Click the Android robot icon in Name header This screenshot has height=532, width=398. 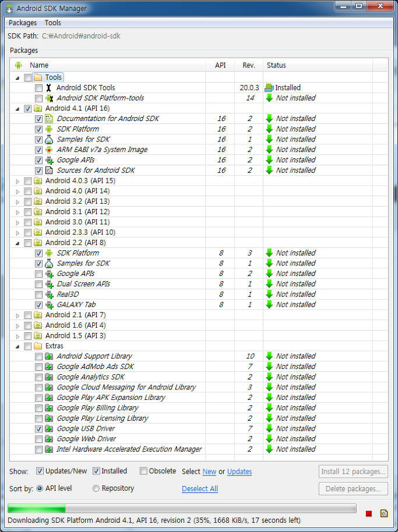click(x=18, y=65)
